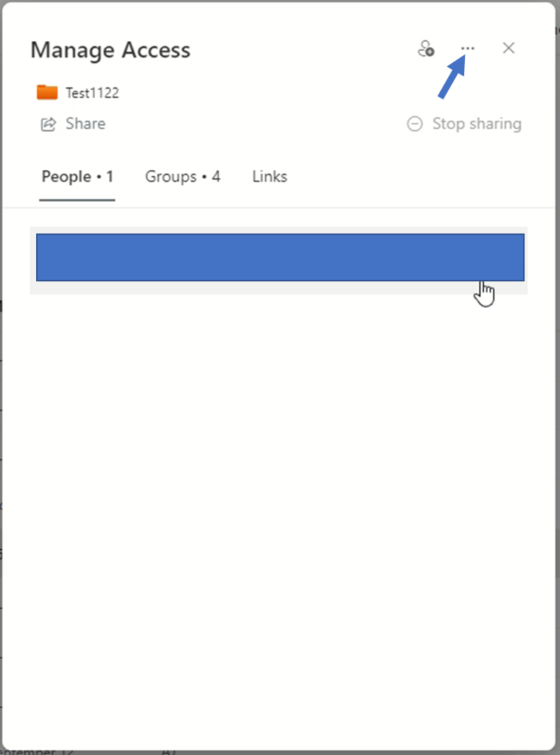Viewport: 560px width, 755px height.
Task: Click the Stop sharing minus-circle icon
Action: [x=415, y=124]
